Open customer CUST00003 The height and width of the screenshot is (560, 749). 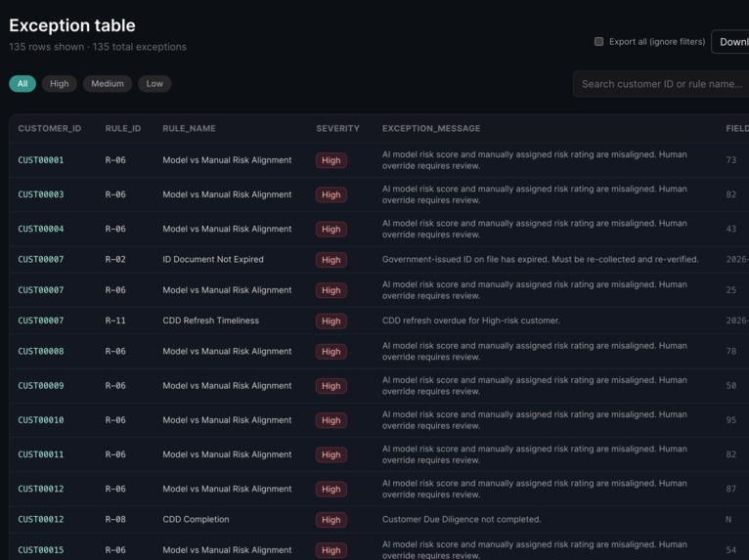point(41,194)
